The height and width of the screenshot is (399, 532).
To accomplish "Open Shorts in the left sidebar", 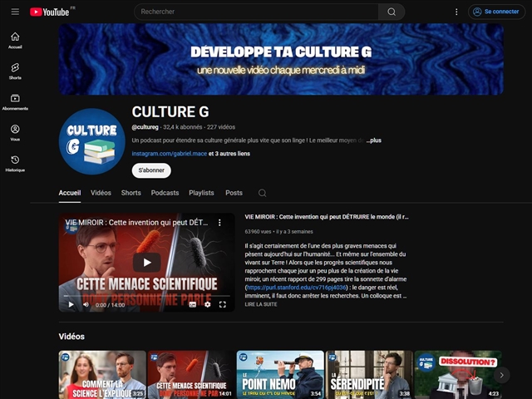I will click(15, 71).
